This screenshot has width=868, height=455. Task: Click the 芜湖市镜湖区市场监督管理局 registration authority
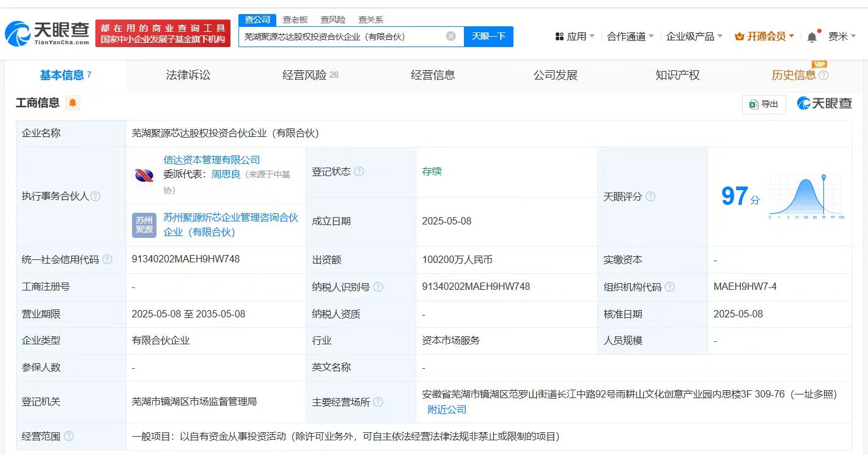click(194, 402)
